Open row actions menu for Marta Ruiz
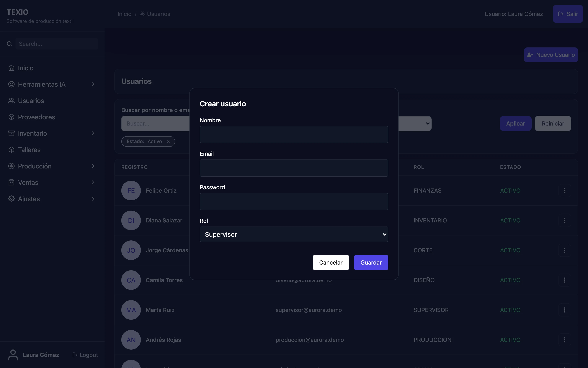The width and height of the screenshot is (588, 368). [x=565, y=310]
